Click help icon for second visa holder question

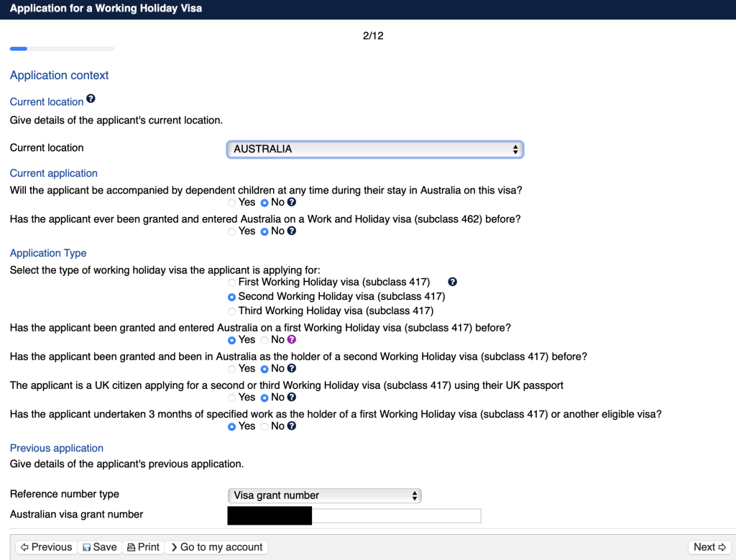point(292,368)
